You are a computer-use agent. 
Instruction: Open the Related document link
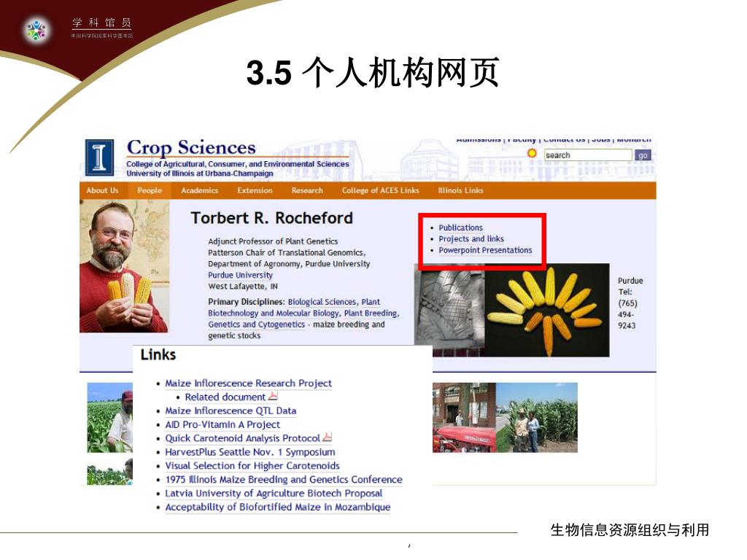pyautogui.click(x=225, y=397)
